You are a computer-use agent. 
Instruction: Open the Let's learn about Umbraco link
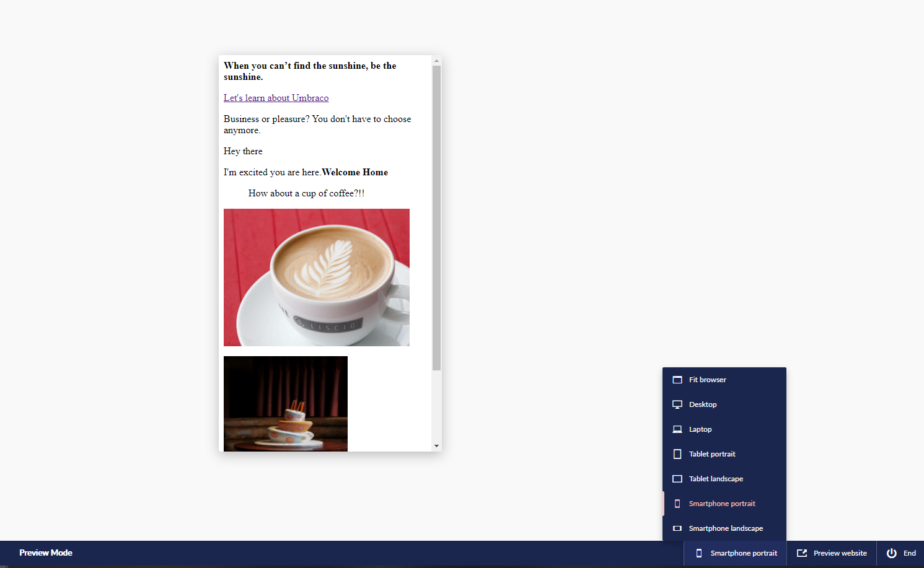[x=276, y=97]
